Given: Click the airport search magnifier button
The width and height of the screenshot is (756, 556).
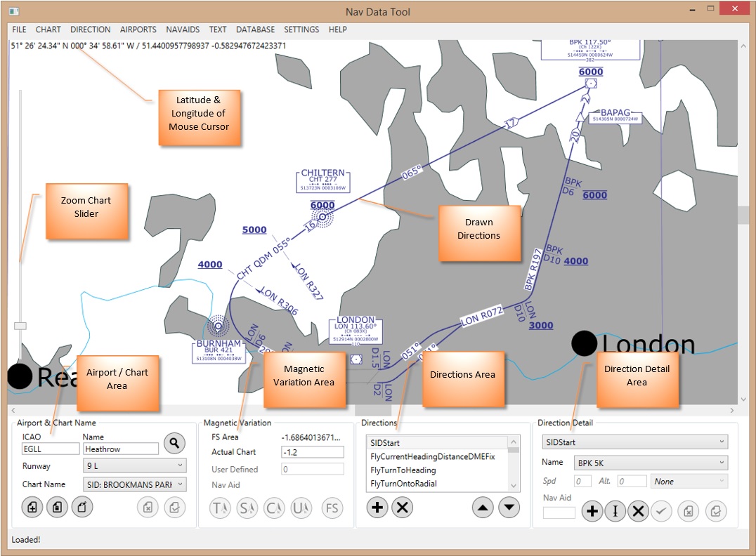Looking at the screenshot, I should [x=174, y=443].
